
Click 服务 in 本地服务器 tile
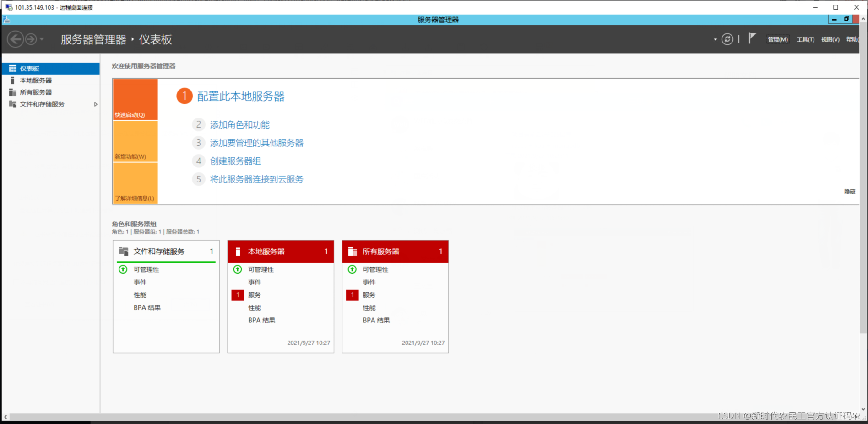coord(255,295)
